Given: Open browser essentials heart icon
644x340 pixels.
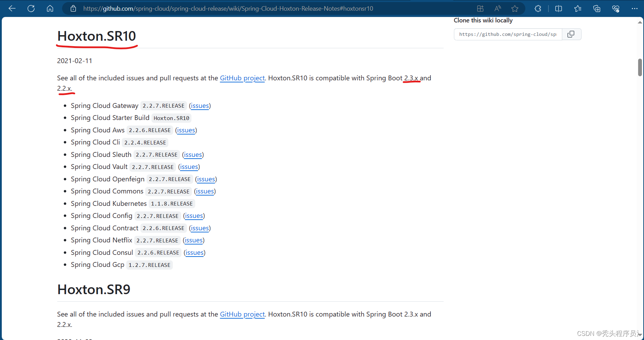Looking at the screenshot, I should coord(616,9).
